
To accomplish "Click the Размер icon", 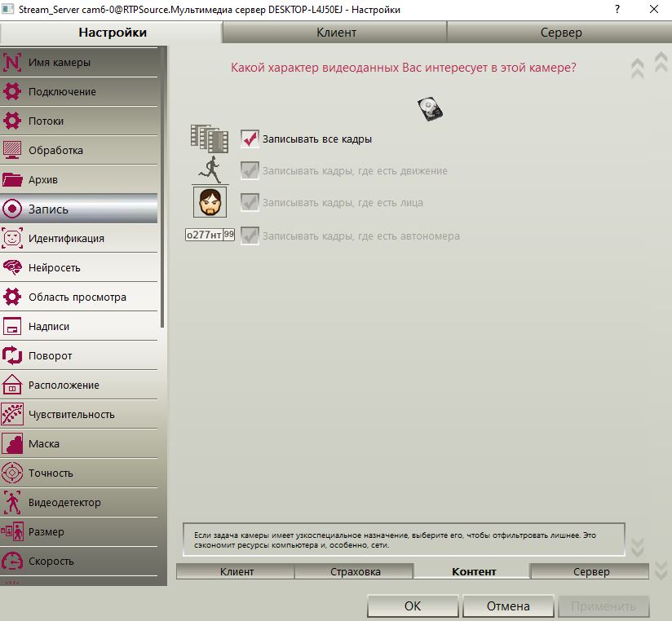I will pyautogui.click(x=12, y=531).
